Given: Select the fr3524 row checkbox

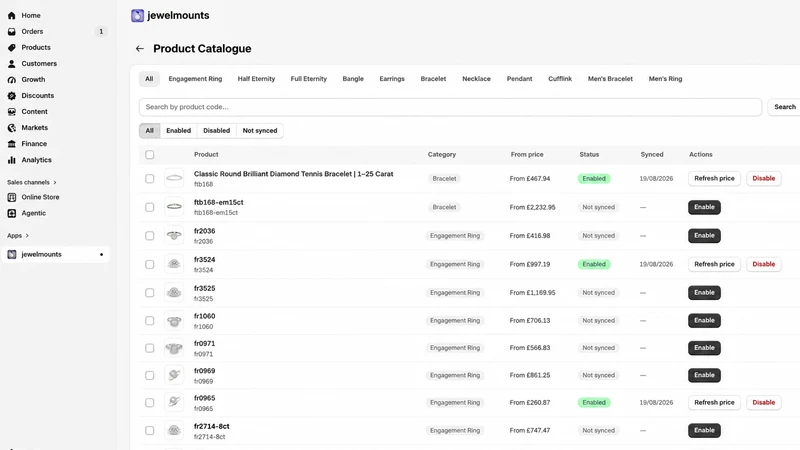Looking at the screenshot, I should [149, 264].
